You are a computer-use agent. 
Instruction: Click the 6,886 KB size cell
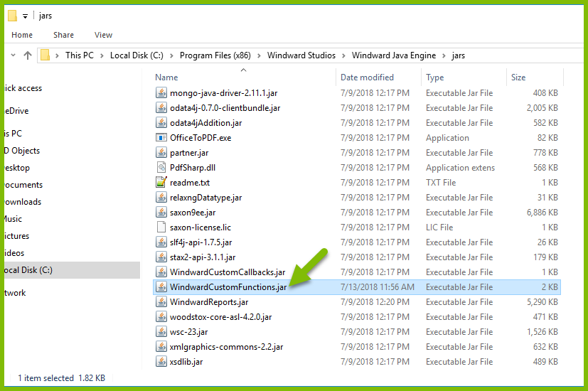point(542,213)
